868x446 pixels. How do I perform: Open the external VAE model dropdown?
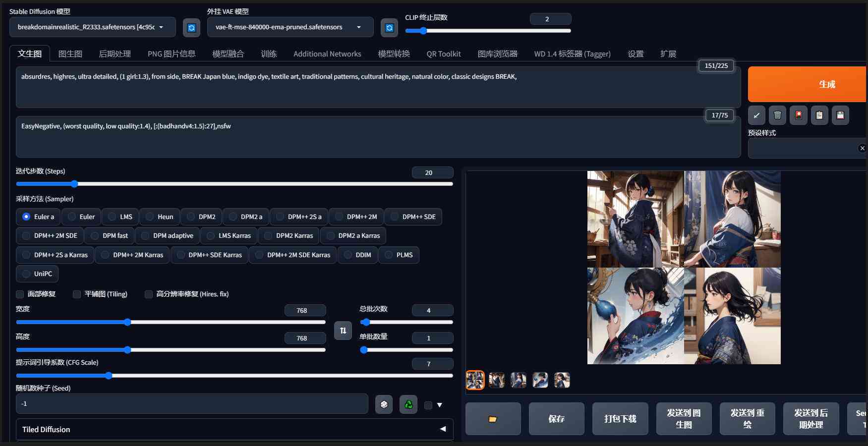click(290, 27)
